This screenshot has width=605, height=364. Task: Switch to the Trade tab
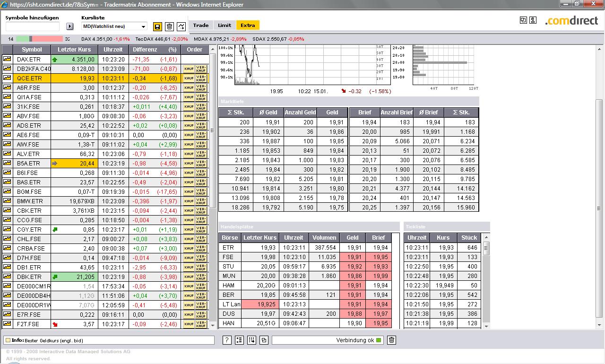coord(201,26)
